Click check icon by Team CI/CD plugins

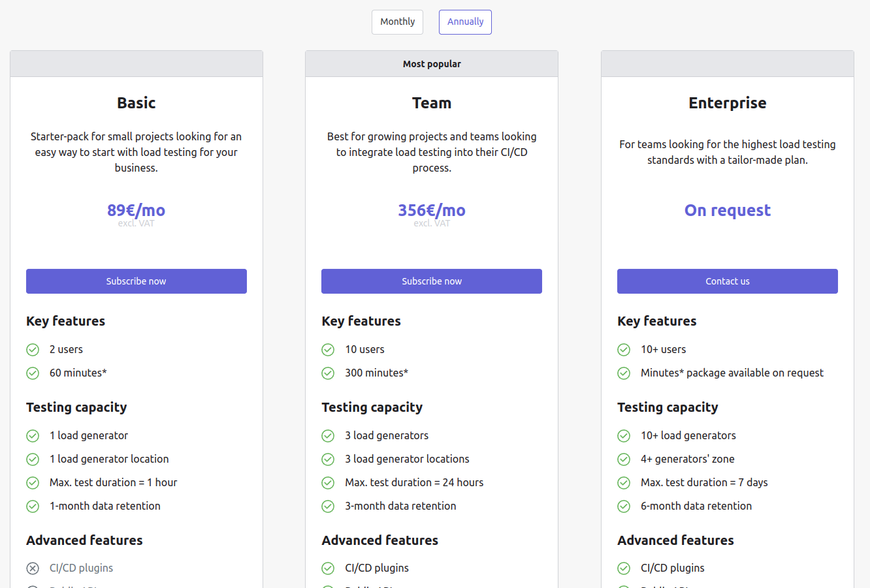pyautogui.click(x=328, y=568)
